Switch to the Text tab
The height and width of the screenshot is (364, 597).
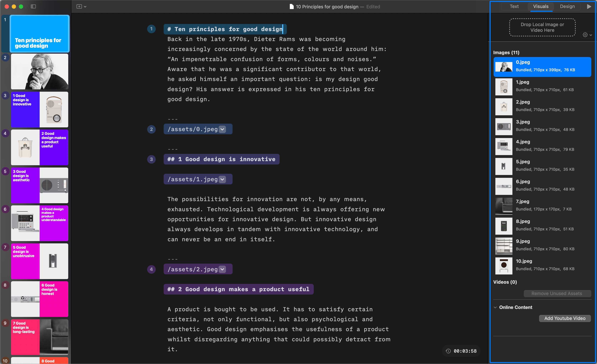[x=514, y=7]
